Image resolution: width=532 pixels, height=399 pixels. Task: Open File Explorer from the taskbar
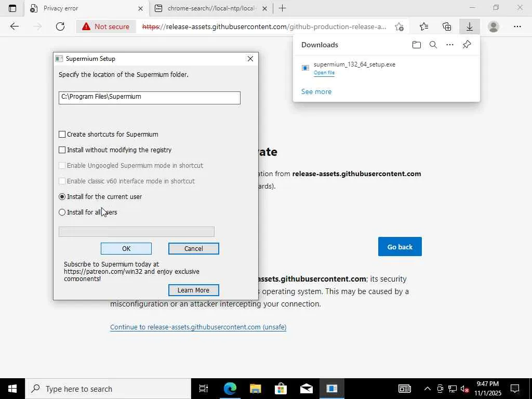pyautogui.click(x=256, y=389)
